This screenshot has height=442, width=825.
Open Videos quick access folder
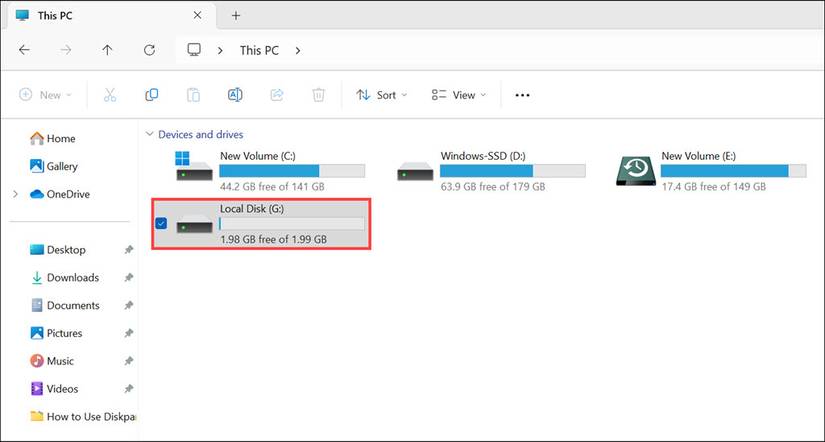point(55,389)
